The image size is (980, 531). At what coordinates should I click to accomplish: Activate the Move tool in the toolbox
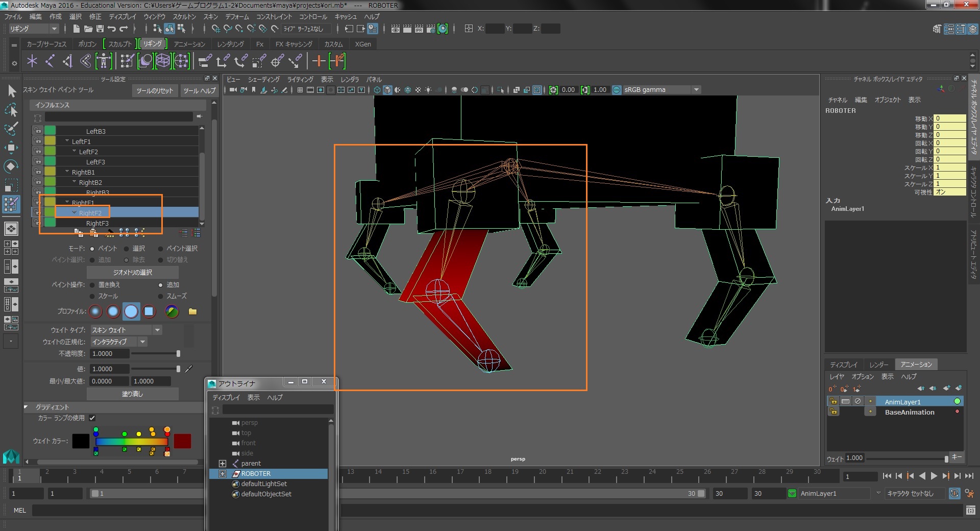click(11, 148)
